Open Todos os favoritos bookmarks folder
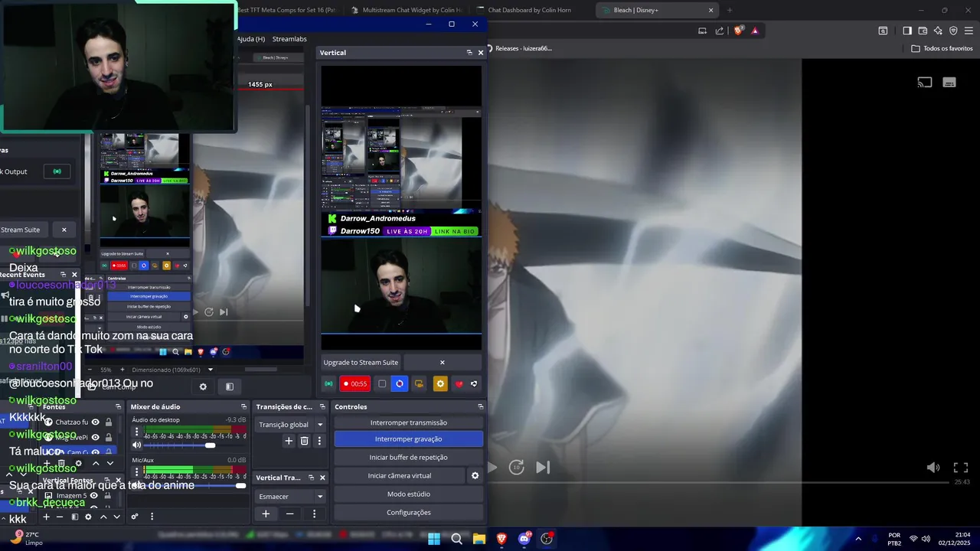This screenshot has width=980, height=551. [x=942, y=48]
